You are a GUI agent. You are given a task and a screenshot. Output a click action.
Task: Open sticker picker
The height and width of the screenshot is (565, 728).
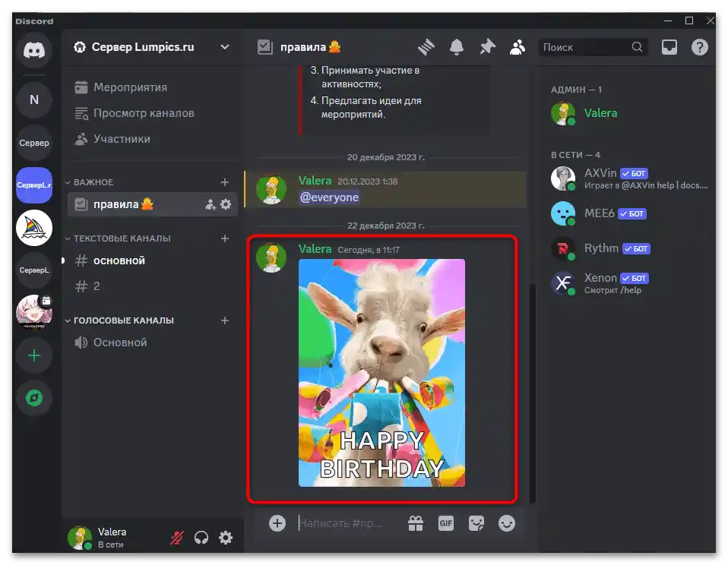(476, 523)
